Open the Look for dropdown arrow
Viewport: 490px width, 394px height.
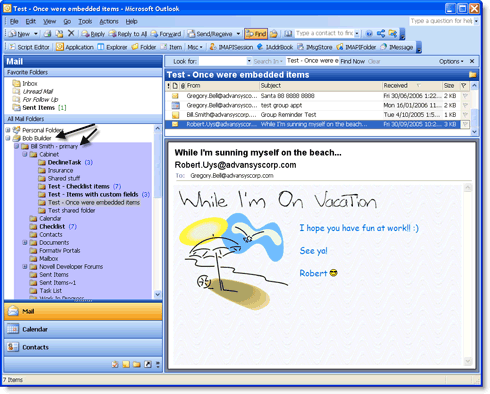[x=249, y=61]
